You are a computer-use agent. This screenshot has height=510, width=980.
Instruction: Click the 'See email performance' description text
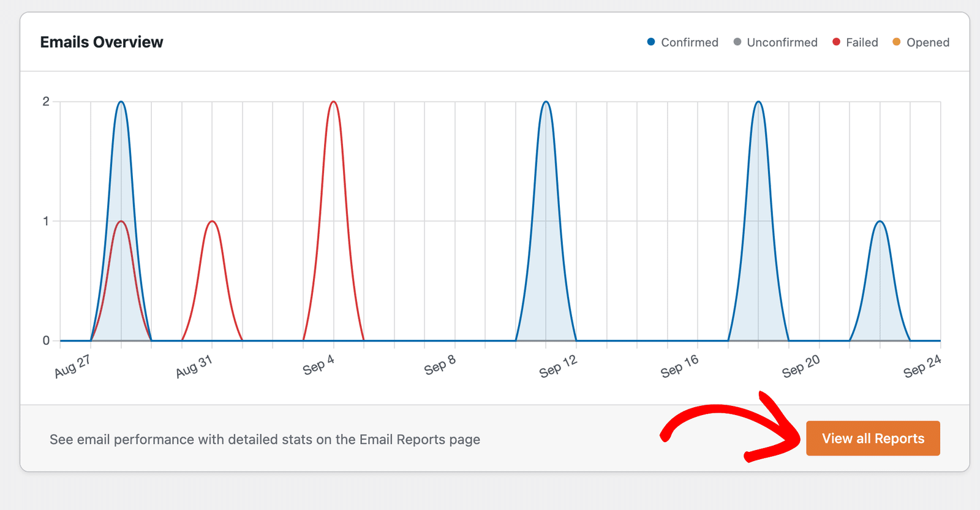265,440
